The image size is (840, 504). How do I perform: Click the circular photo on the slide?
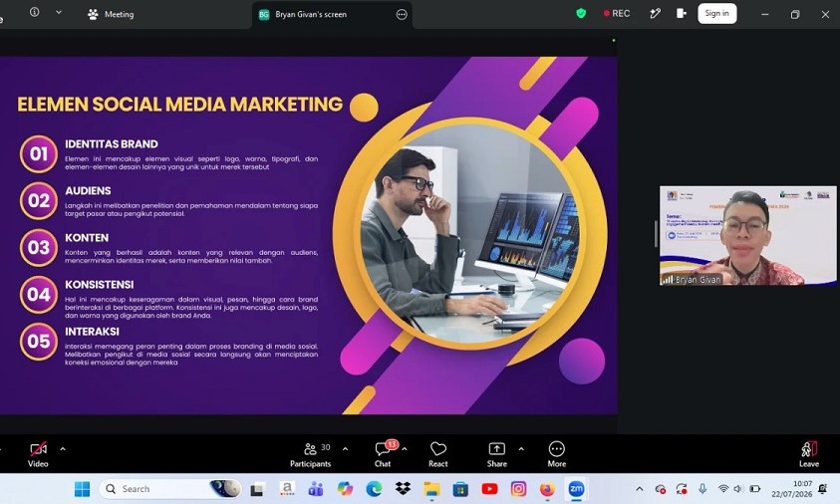pos(470,234)
